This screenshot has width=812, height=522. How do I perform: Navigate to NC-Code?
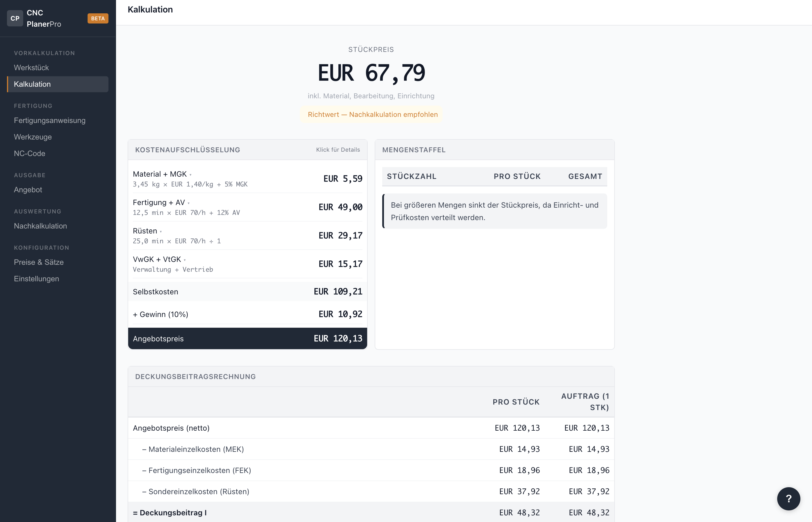pyautogui.click(x=30, y=153)
